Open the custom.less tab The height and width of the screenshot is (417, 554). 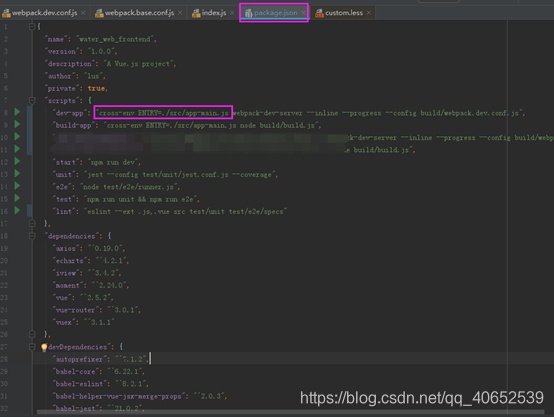pyautogui.click(x=343, y=13)
